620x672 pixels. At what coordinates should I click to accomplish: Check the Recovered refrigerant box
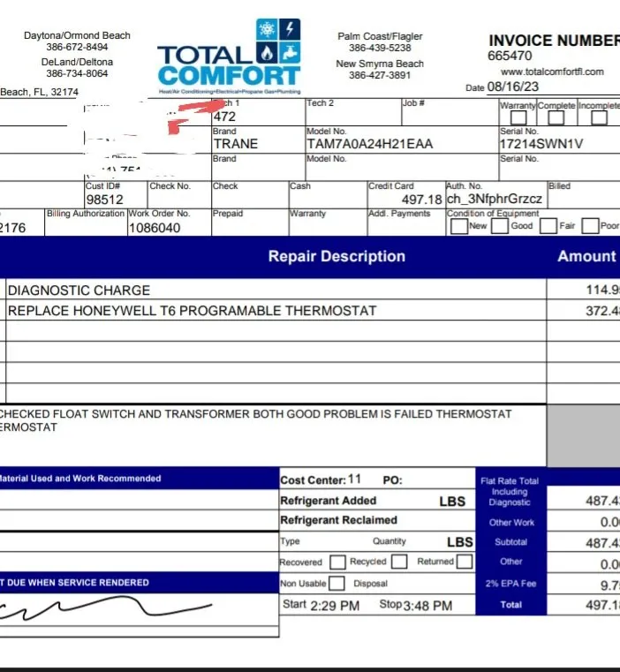tap(336, 562)
